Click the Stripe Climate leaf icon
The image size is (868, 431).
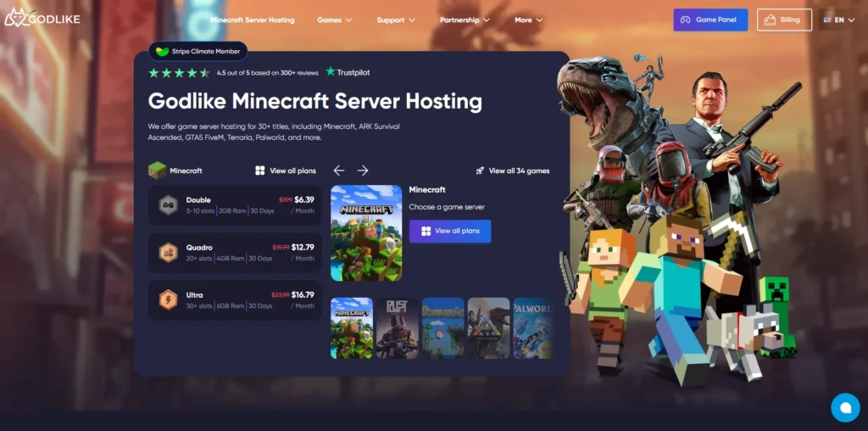162,52
